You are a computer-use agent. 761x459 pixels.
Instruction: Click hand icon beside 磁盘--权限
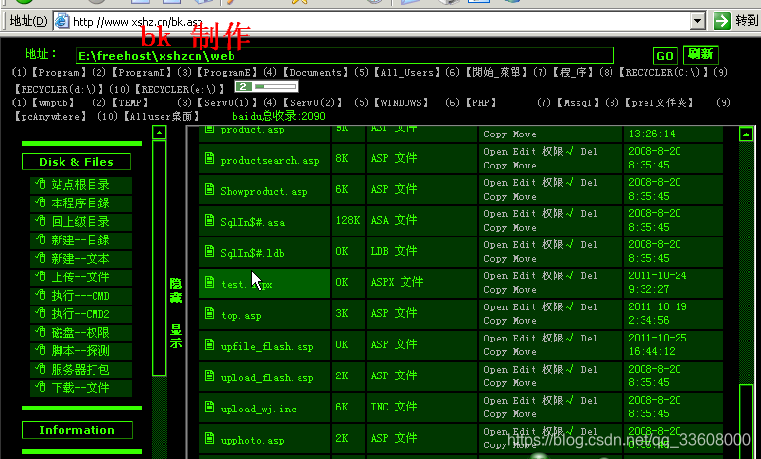coord(40,332)
